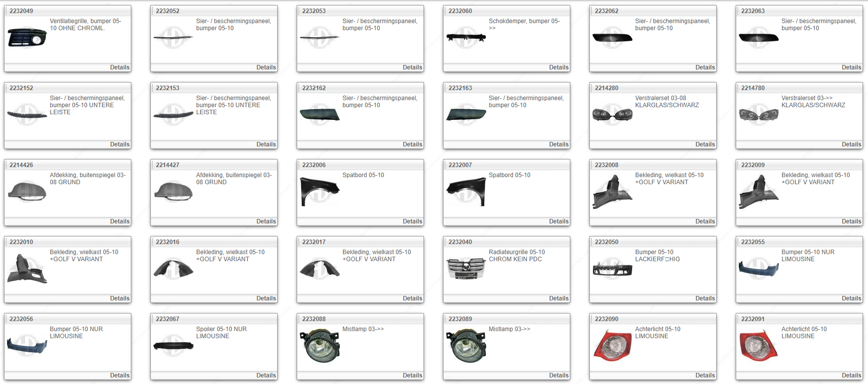Show Details for Achterlicht part 2232091

851,375
